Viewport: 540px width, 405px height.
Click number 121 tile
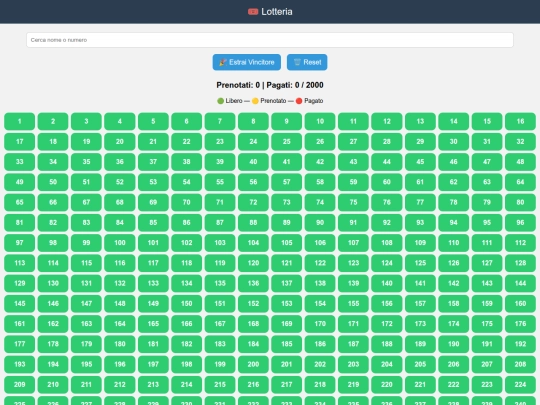click(x=287, y=263)
